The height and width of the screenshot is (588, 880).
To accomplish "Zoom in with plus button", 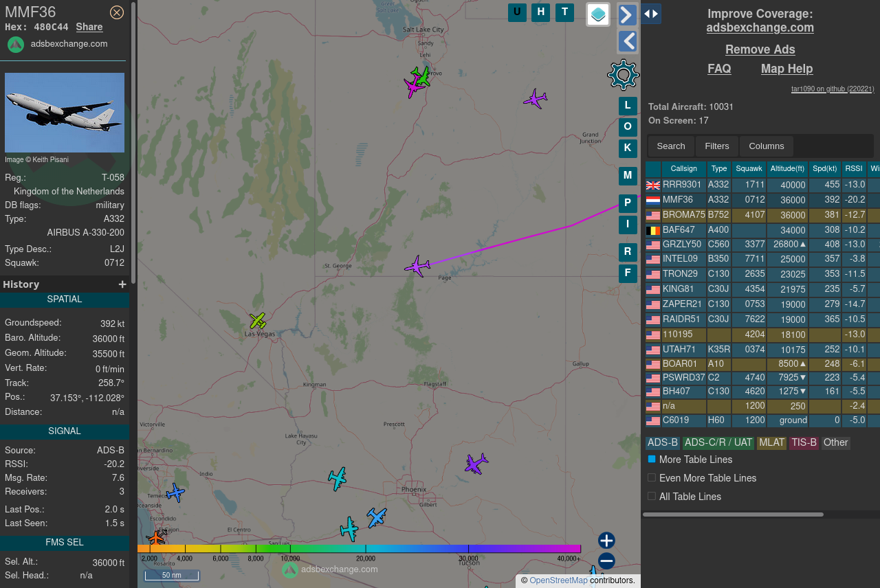I will tap(606, 541).
